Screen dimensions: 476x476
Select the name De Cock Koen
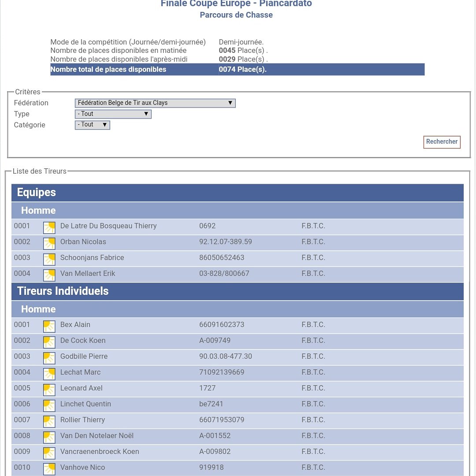point(82,340)
